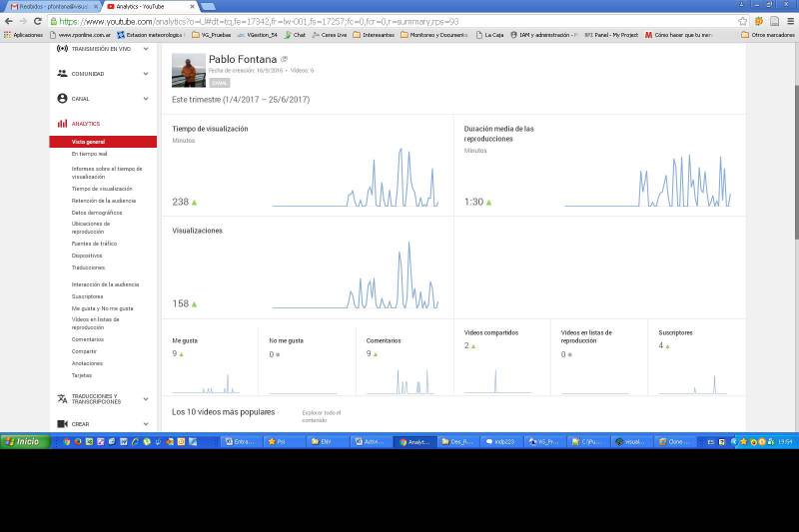Select Vista general in Analytics menu
Image resolution: width=799 pixels, height=532 pixels.
pos(103,142)
